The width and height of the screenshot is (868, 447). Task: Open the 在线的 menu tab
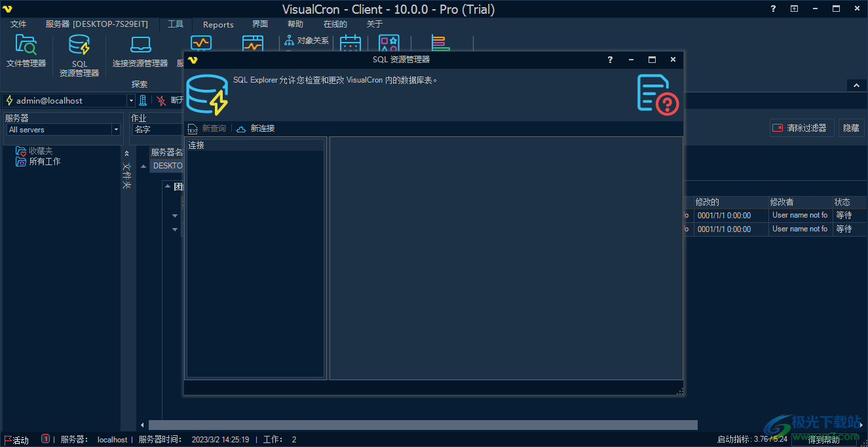[335, 24]
